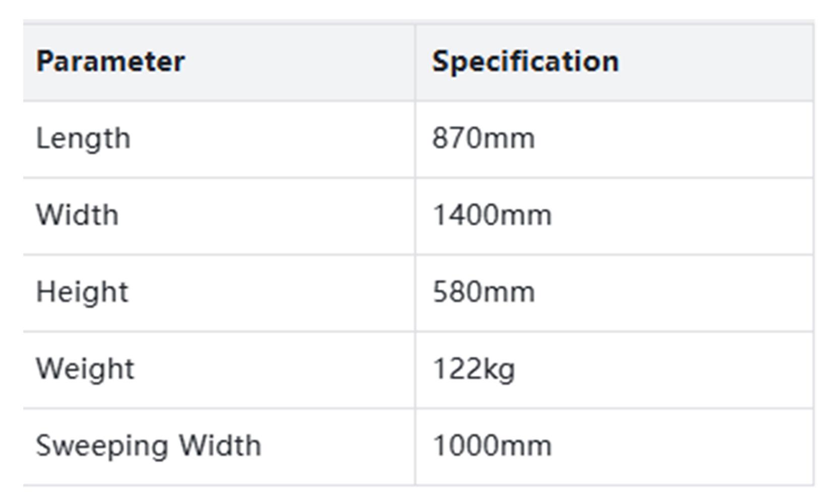Select the Height row label
The height and width of the screenshot is (504, 827).
point(82,292)
